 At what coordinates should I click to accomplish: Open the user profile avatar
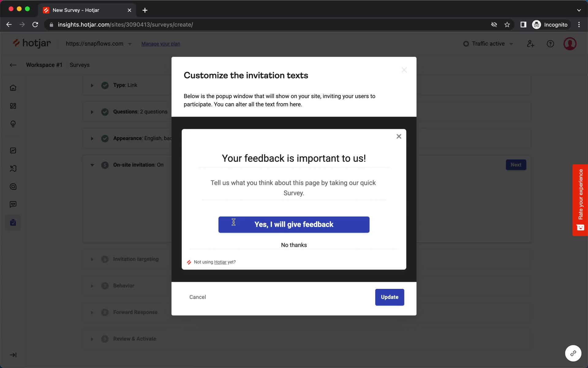(570, 44)
